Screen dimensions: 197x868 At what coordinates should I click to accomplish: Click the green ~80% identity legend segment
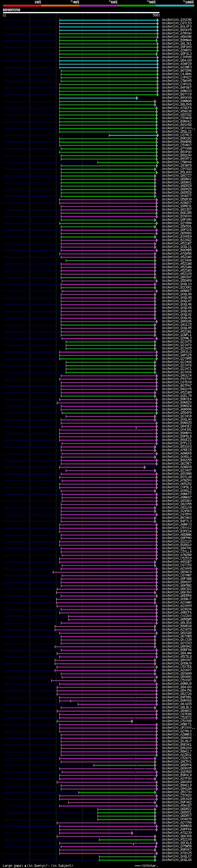(x=137, y=6)
